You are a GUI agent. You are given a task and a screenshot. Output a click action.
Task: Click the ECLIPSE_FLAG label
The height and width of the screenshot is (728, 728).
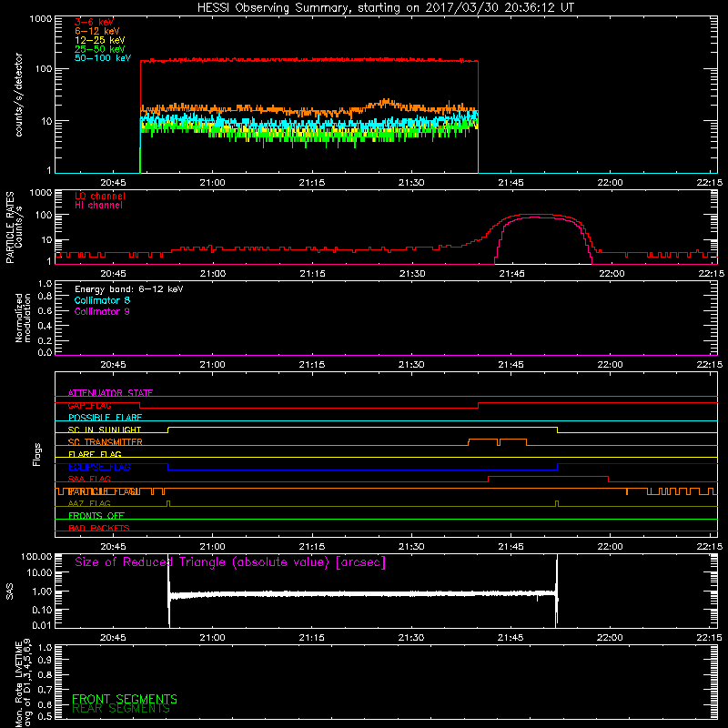pyautogui.click(x=99, y=467)
